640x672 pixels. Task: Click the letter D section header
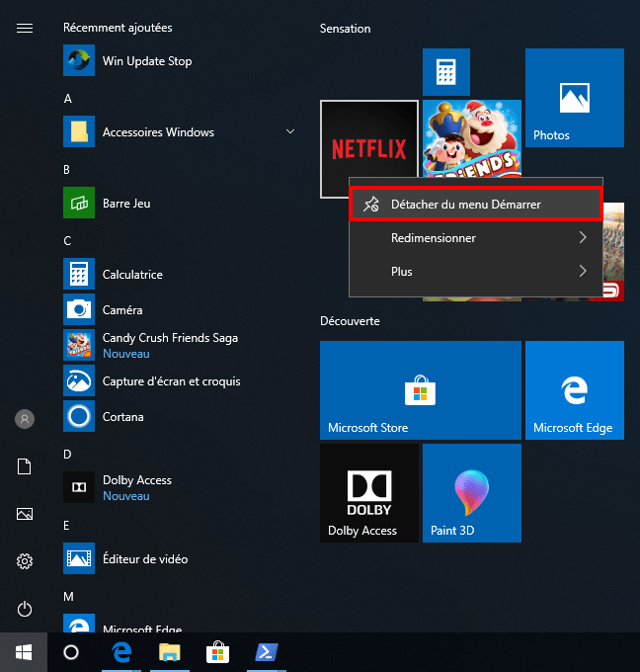68,455
